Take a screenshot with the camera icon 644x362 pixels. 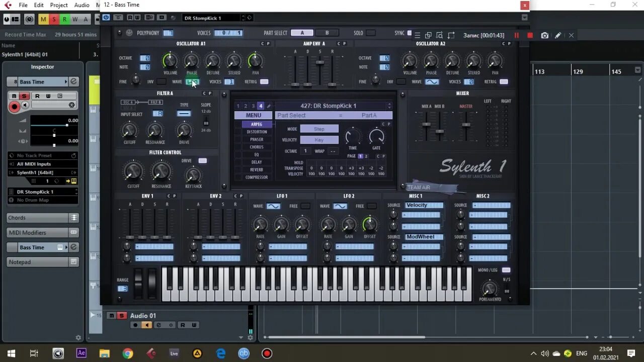pyautogui.click(x=544, y=35)
